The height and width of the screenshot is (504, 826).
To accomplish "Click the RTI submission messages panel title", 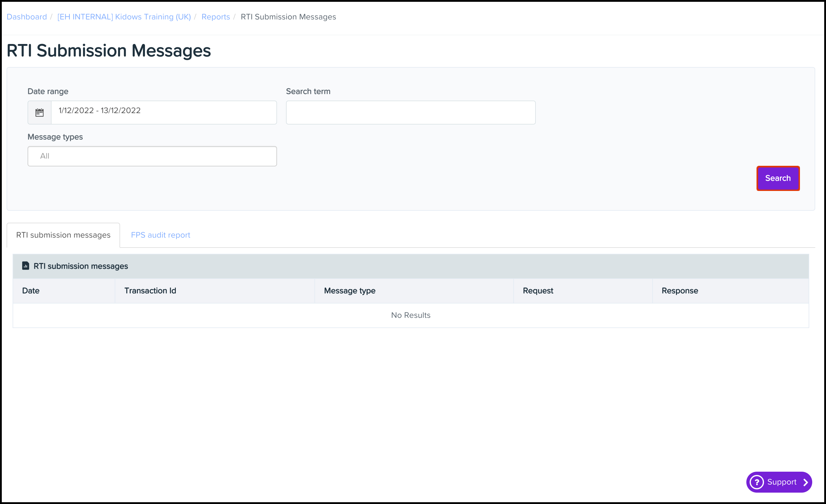I will click(81, 266).
